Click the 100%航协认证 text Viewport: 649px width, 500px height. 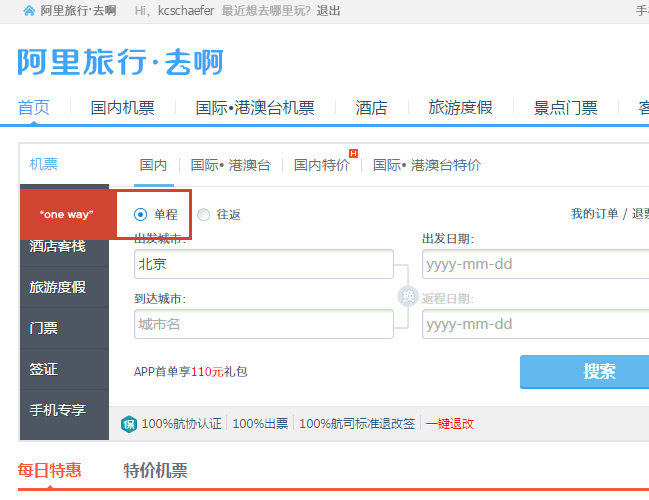[182, 424]
